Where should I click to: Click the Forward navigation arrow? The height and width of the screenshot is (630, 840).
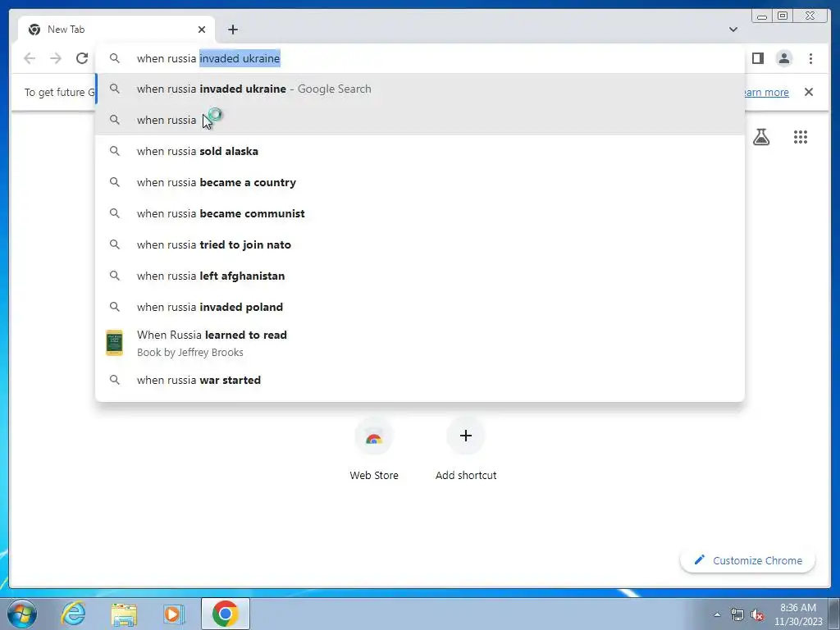point(56,58)
